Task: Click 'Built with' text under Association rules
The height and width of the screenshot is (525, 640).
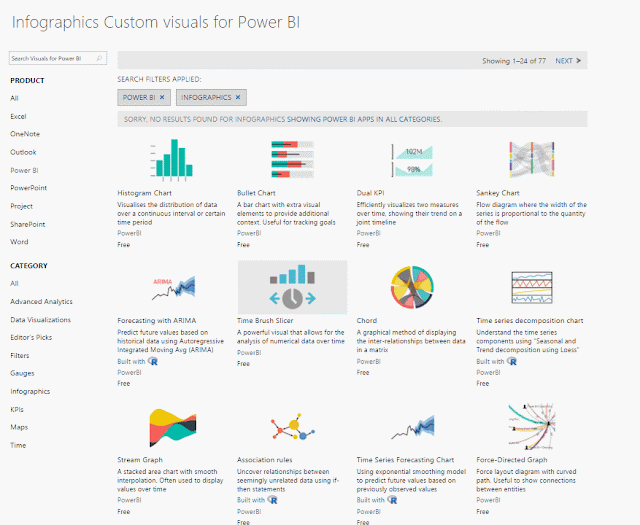Action: coord(251,500)
